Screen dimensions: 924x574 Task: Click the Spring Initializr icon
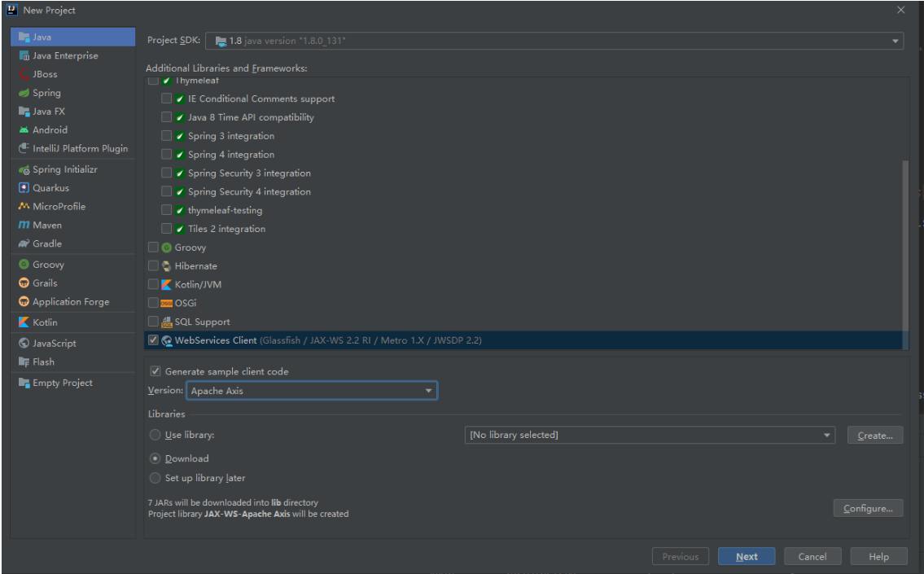pyautogui.click(x=24, y=169)
